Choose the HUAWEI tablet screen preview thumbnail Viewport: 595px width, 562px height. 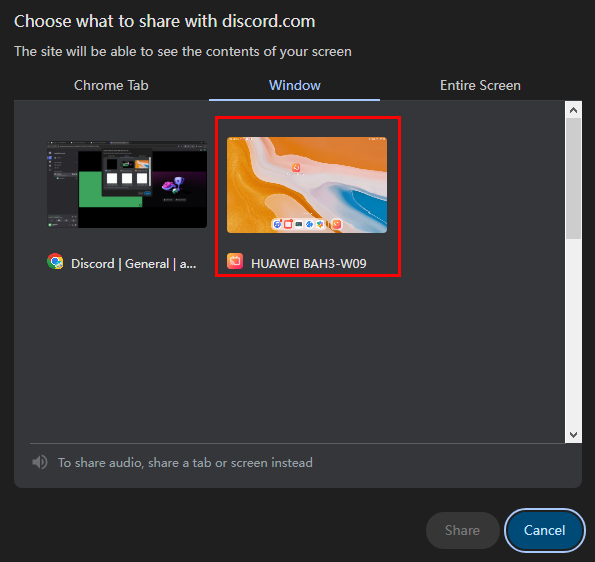(307, 185)
